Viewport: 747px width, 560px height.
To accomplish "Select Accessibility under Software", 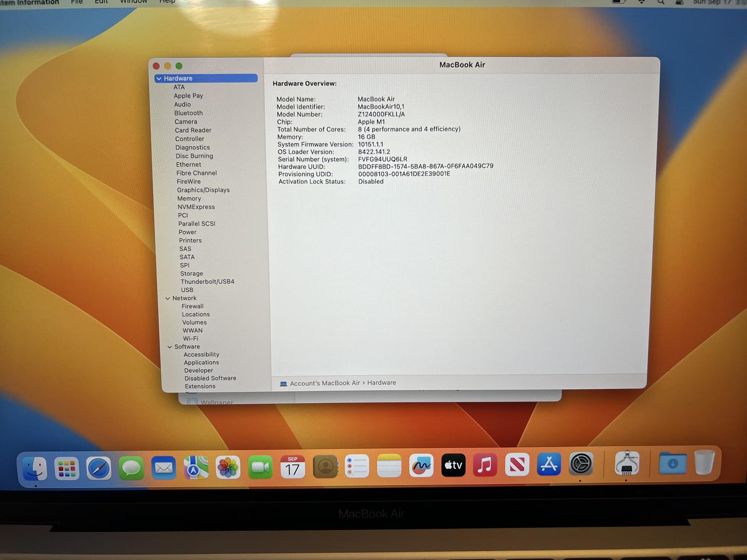I will click(201, 355).
